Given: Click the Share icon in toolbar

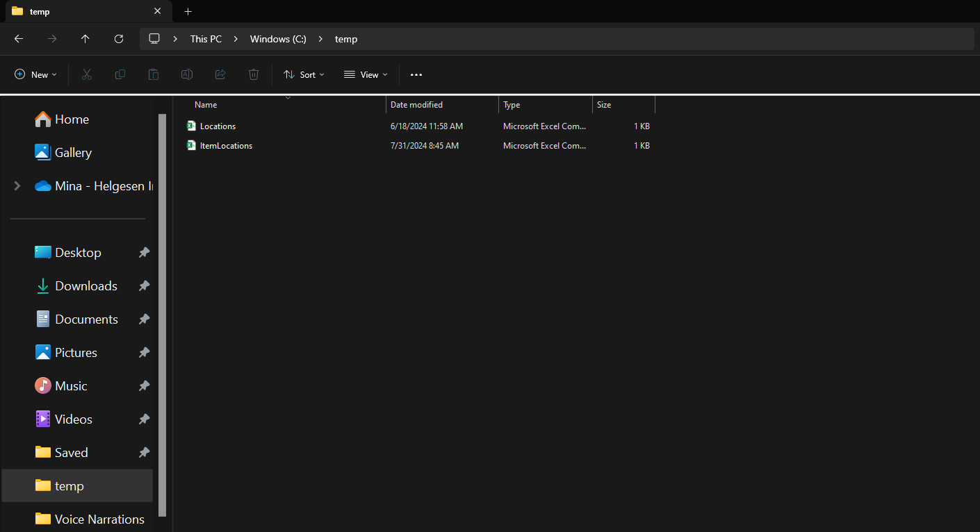Looking at the screenshot, I should 220,74.
